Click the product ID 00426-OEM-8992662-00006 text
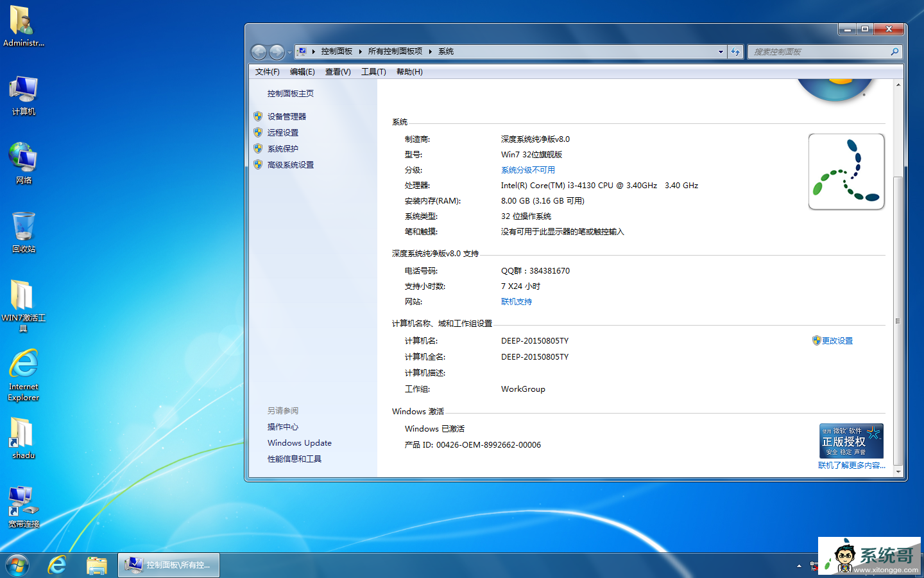Screen dimensions: 924x578 (x=488, y=445)
